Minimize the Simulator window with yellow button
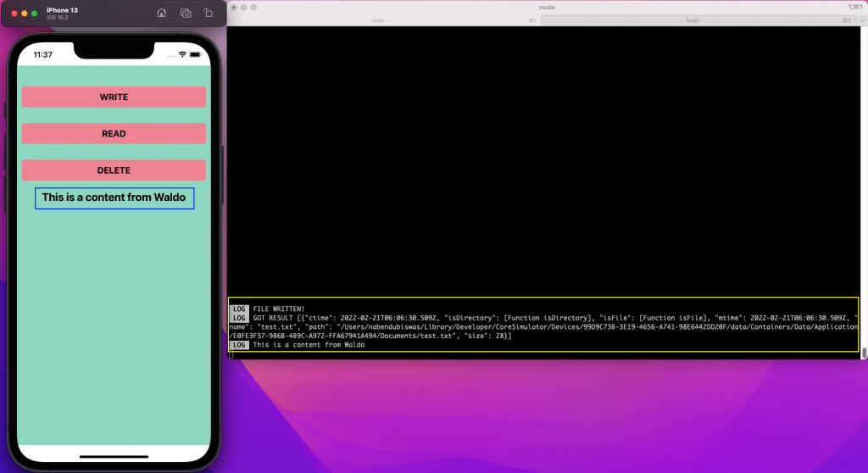The width and height of the screenshot is (868, 473). (25, 14)
